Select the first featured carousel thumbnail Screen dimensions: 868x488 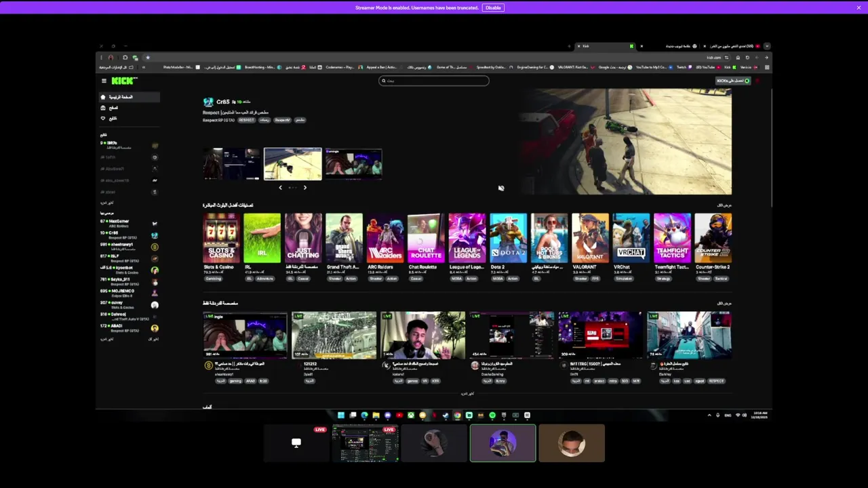click(231, 164)
